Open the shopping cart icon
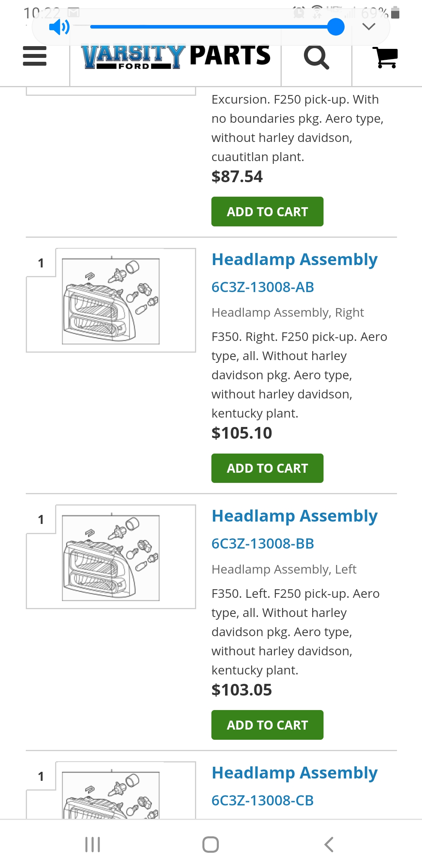 click(x=385, y=57)
